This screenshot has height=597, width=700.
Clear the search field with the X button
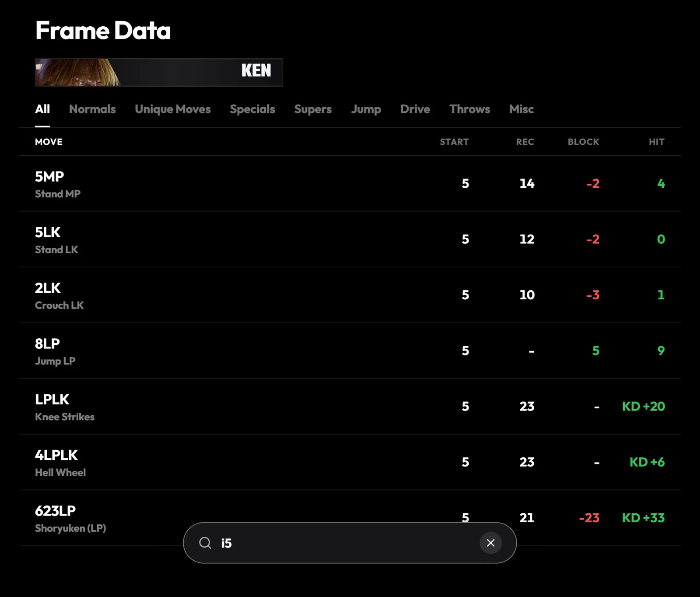coord(490,543)
